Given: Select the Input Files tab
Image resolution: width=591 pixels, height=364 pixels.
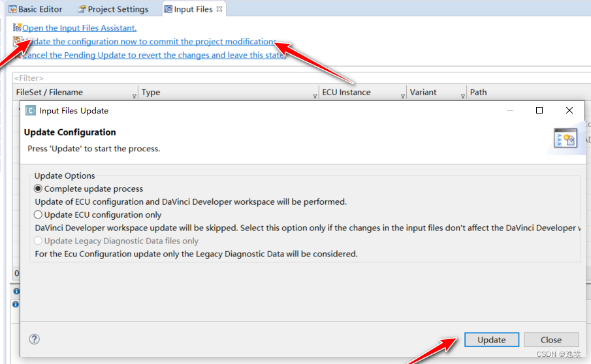Looking at the screenshot, I should [193, 9].
